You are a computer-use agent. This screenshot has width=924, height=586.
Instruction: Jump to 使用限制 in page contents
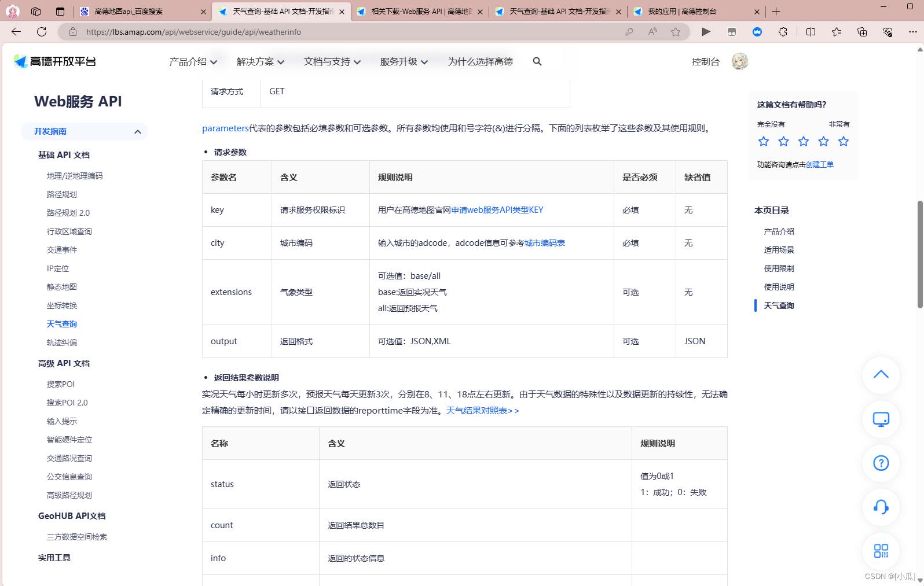779,268
